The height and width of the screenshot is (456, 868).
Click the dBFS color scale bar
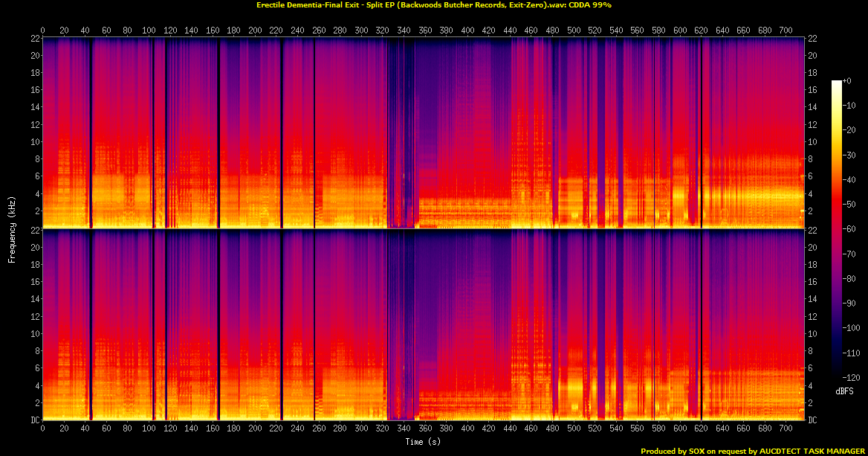pyautogui.click(x=836, y=229)
